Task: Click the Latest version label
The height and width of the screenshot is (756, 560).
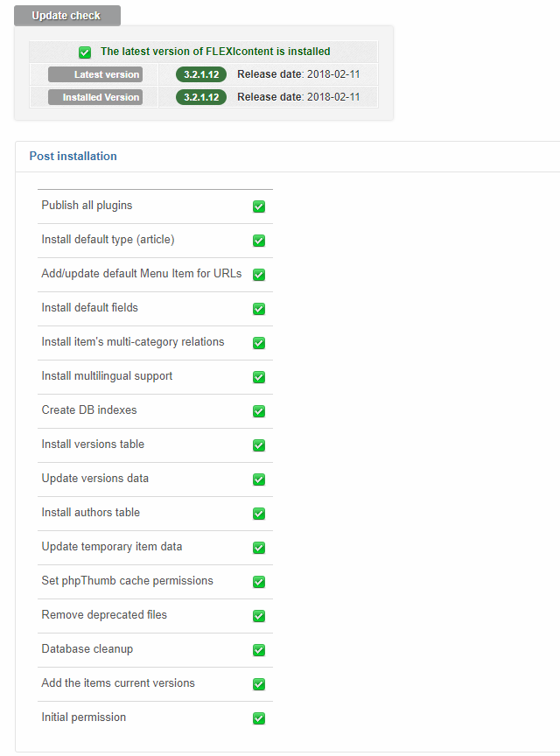Action: (x=95, y=74)
